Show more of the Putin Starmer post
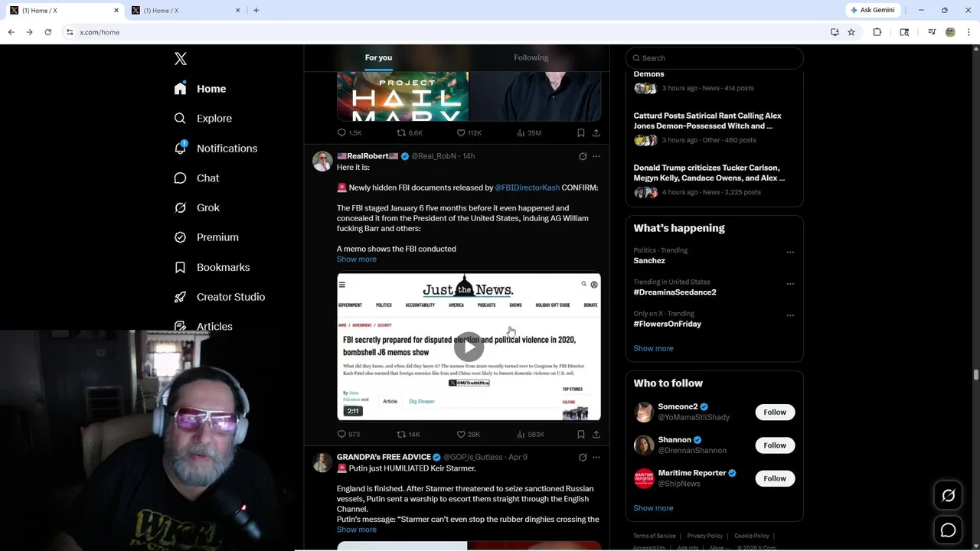This screenshot has height=551, width=980. point(356,530)
